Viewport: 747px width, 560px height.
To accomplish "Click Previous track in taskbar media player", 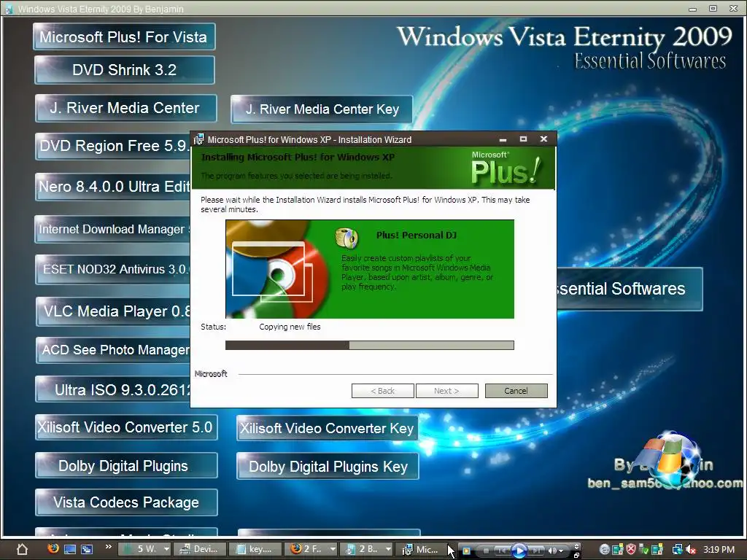I will (502, 551).
